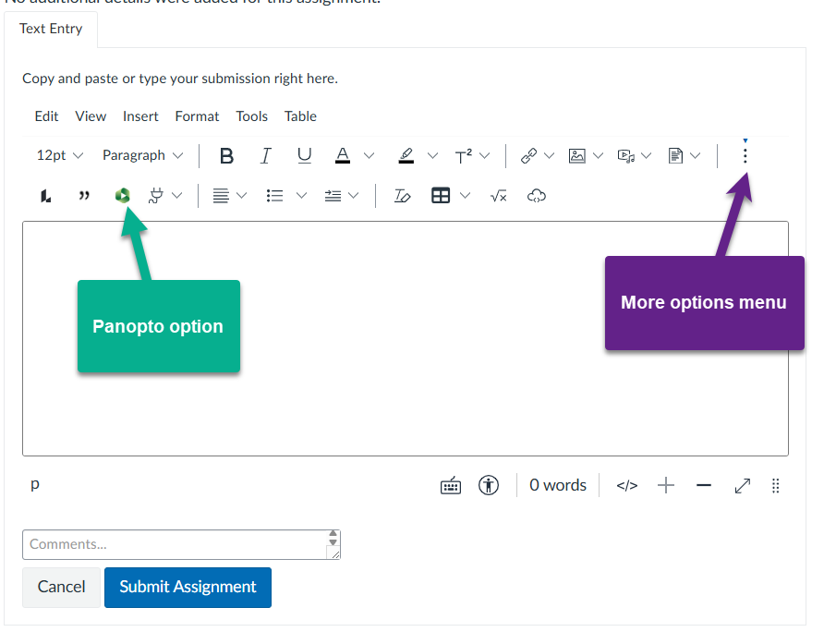
Task: Select the Text Entry tab
Action: click(x=51, y=29)
